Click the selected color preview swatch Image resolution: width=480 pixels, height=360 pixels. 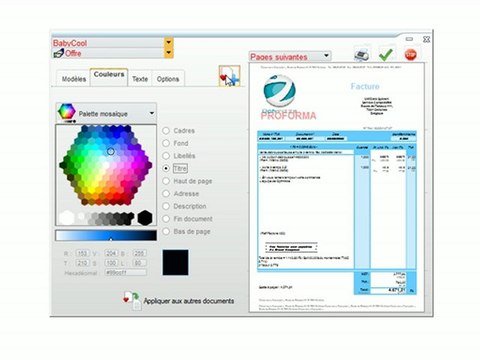coord(175,262)
